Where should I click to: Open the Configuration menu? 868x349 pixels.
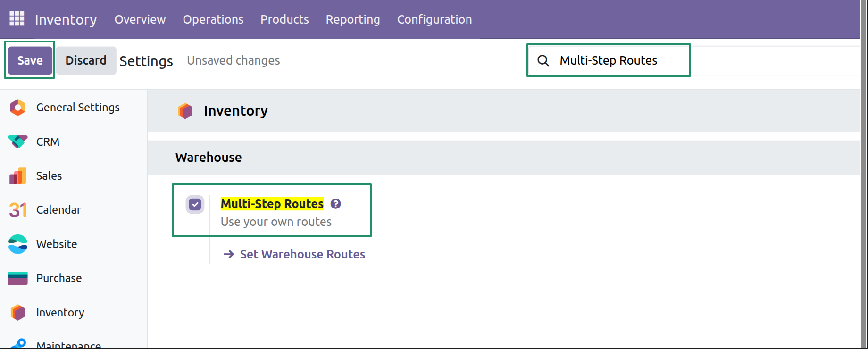click(x=434, y=19)
